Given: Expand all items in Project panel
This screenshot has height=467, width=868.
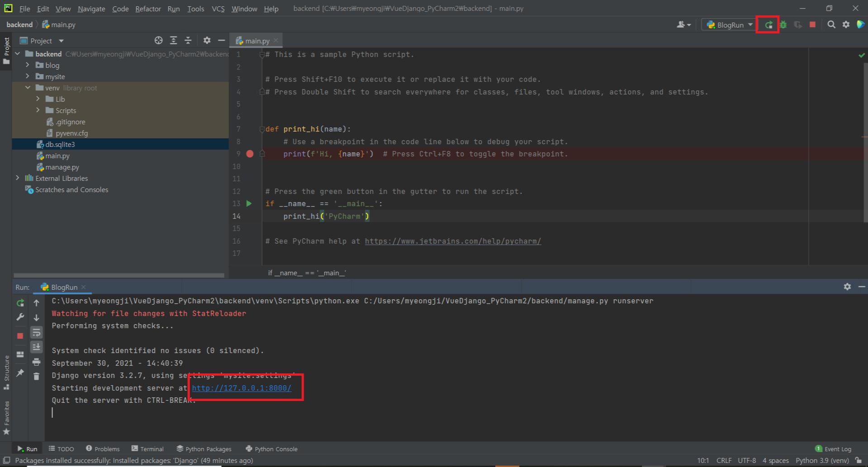Looking at the screenshot, I should pyautogui.click(x=173, y=41).
